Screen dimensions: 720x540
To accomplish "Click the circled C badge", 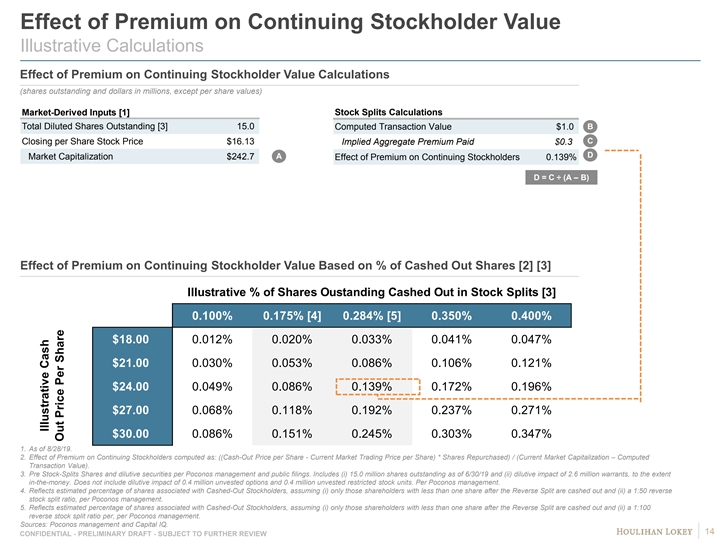I will (x=591, y=141).
